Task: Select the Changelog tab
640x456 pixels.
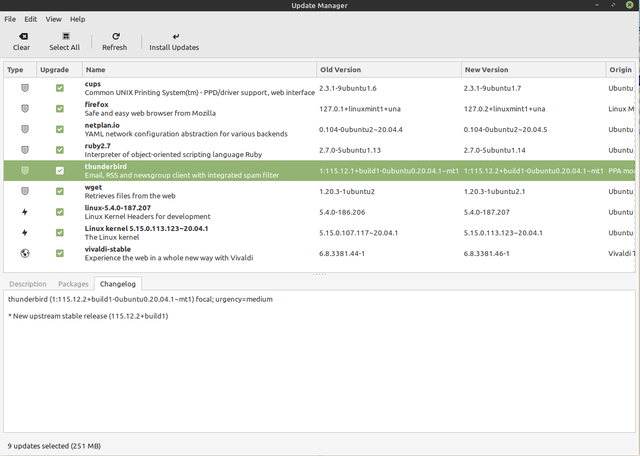Action: click(118, 284)
